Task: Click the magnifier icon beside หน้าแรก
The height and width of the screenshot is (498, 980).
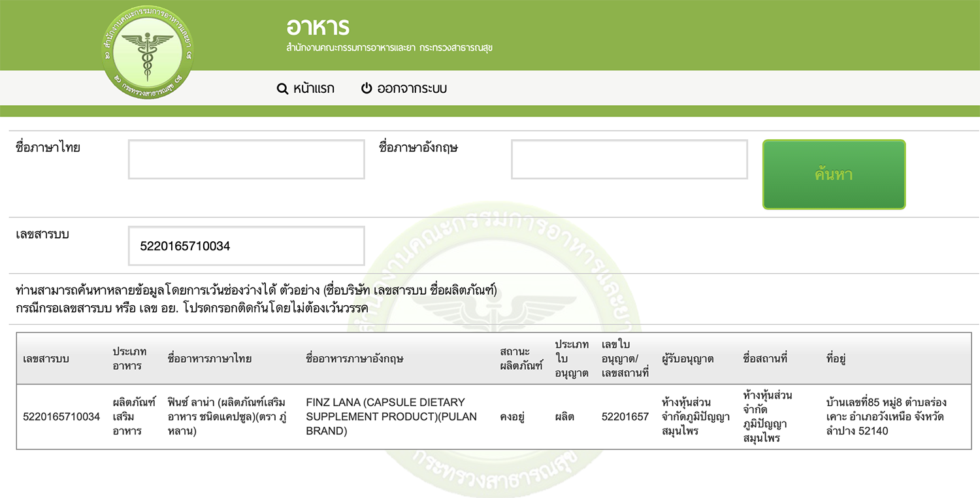Action: pyautogui.click(x=282, y=89)
